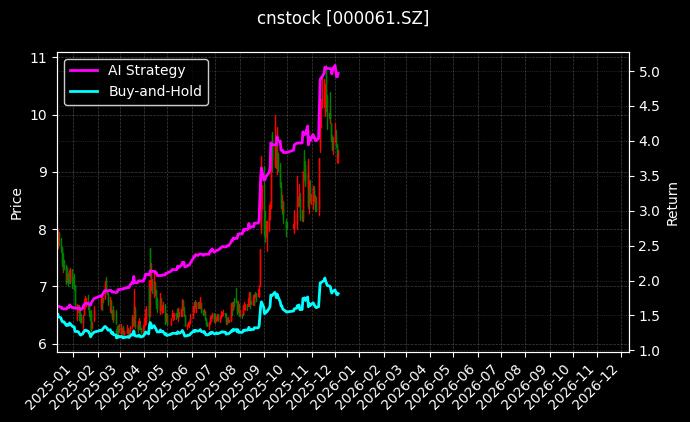Select the AI Strategy legend label
690x422 pixels.
pyautogui.click(x=146, y=70)
